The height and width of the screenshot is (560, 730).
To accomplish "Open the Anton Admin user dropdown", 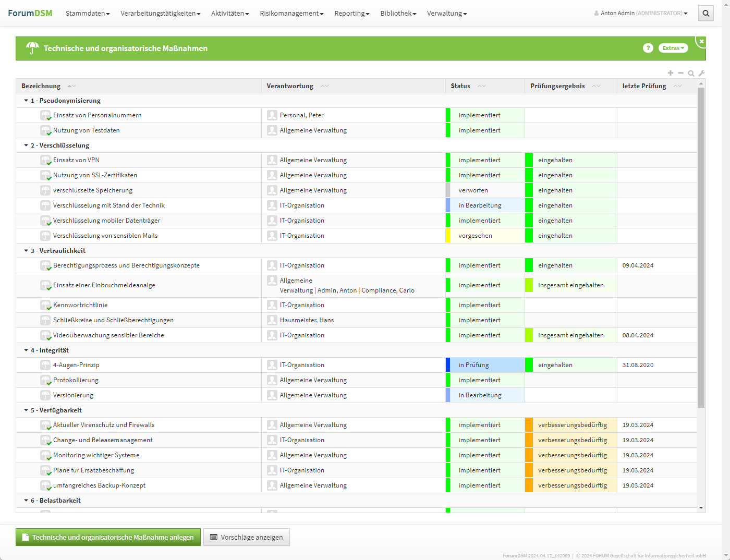I will [x=641, y=13].
